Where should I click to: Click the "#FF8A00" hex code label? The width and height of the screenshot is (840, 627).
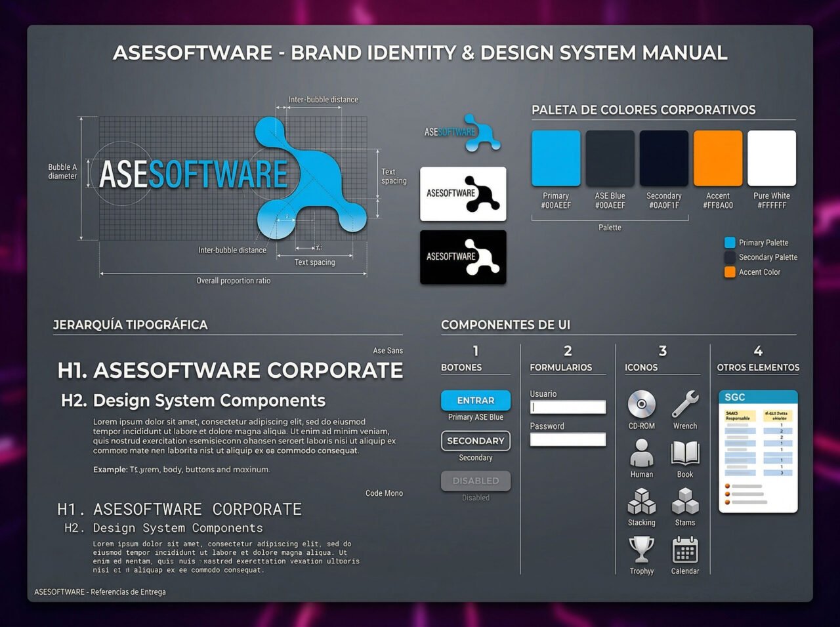point(718,205)
